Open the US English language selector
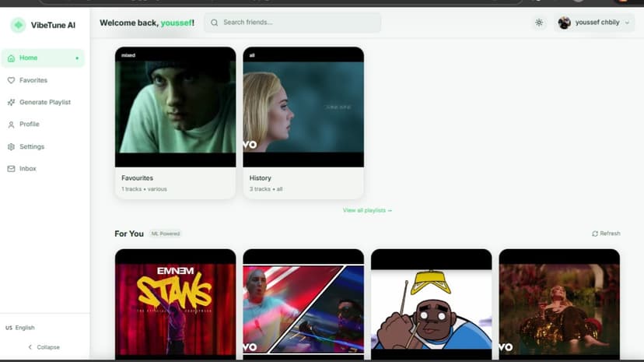The image size is (644, 362). (20, 328)
